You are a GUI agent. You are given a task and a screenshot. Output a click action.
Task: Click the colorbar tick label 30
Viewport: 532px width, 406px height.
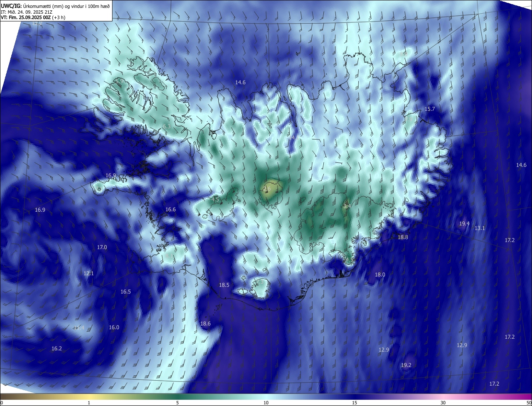click(x=443, y=403)
